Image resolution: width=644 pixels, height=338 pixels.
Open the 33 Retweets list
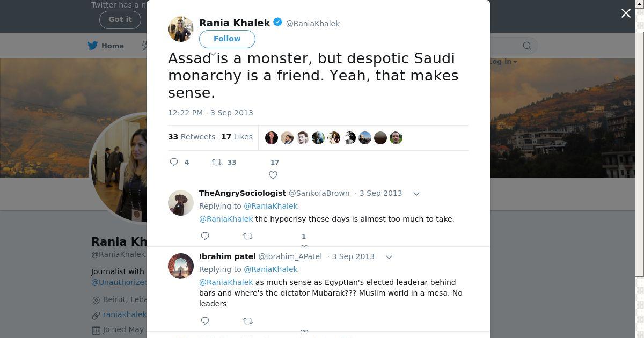point(192,137)
